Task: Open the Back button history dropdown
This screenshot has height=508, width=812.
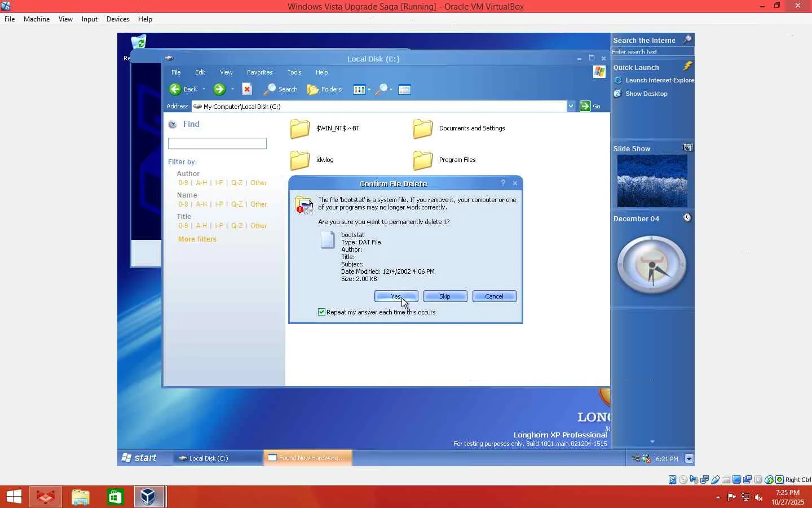Action: [x=204, y=89]
